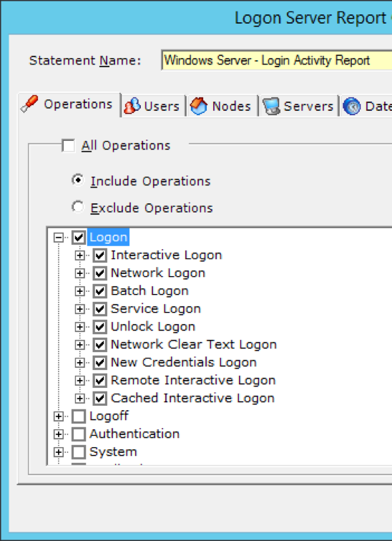
Task: Uncheck Network Clear Text Logon checkbox
Action: (100, 345)
